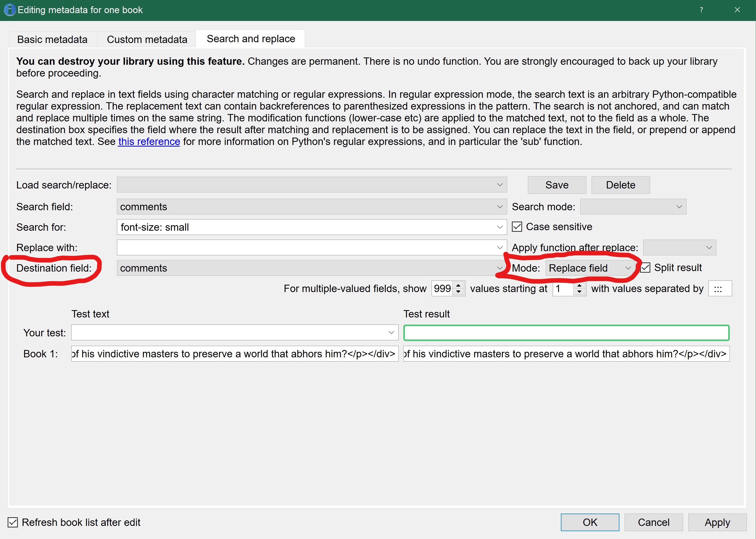The height and width of the screenshot is (539, 756).
Task: Toggle Refresh book list after edit
Action: (x=13, y=522)
